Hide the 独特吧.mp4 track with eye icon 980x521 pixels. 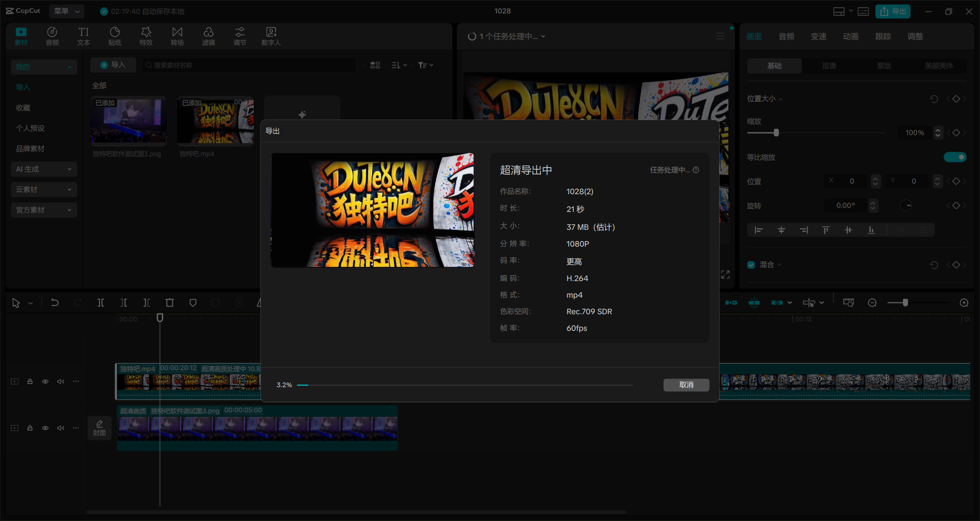point(45,382)
